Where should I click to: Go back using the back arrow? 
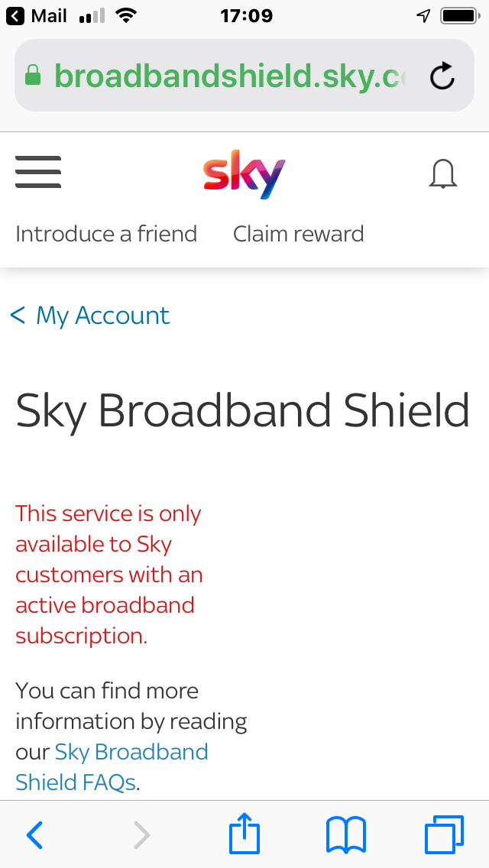pos(34,834)
